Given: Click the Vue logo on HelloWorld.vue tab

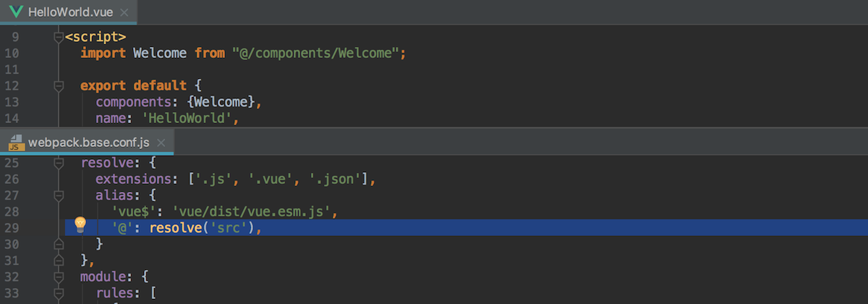Looking at the screenshot, I should tap(16, 12).
